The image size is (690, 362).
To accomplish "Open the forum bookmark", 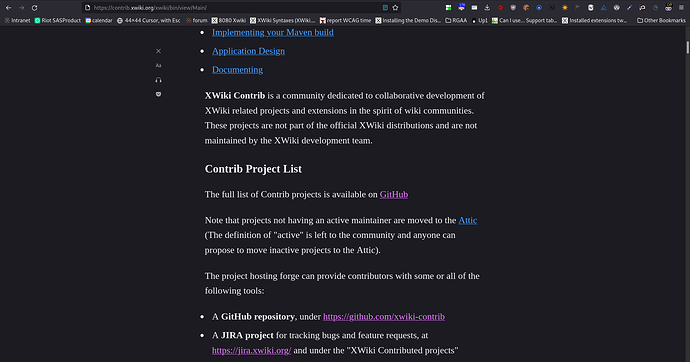I will coord(196,20).
